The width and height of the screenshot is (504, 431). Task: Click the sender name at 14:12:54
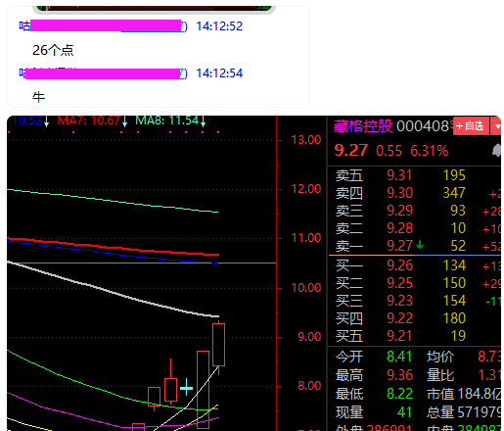pyautogui.click(x=103, y=73)
